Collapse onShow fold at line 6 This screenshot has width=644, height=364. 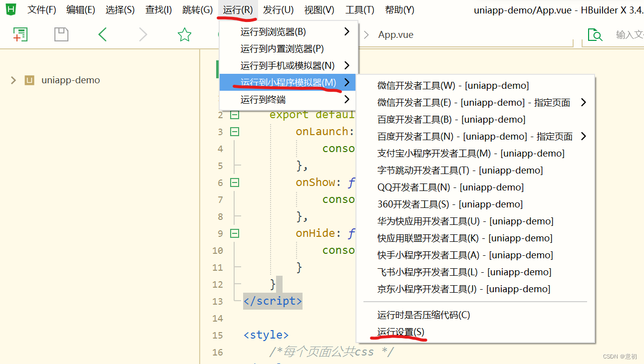click(x=234, y=182)
